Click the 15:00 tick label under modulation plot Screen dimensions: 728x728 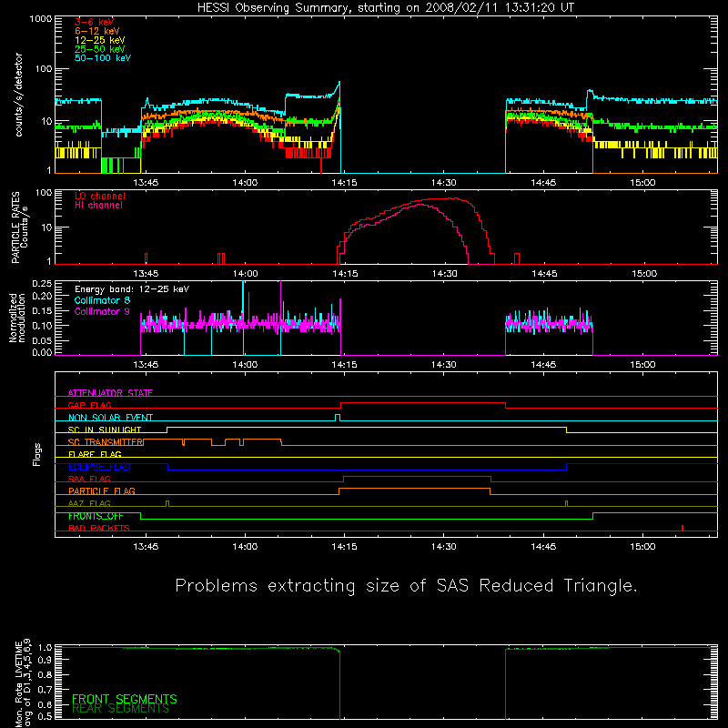point(642,365)
